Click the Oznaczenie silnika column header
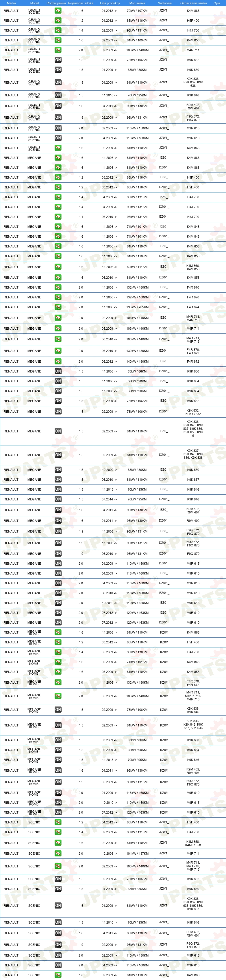The height and width of the screenshot is (980, 226). point(193,3)
